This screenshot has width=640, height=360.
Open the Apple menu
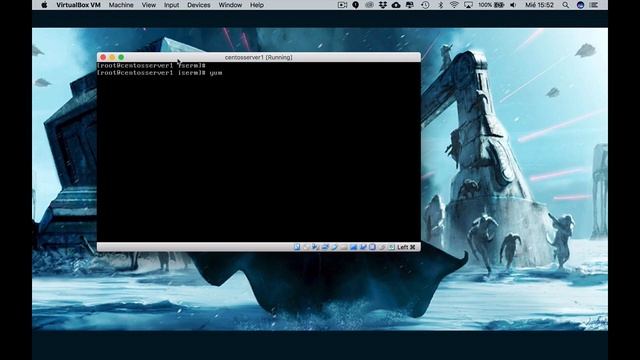point(44,5)
